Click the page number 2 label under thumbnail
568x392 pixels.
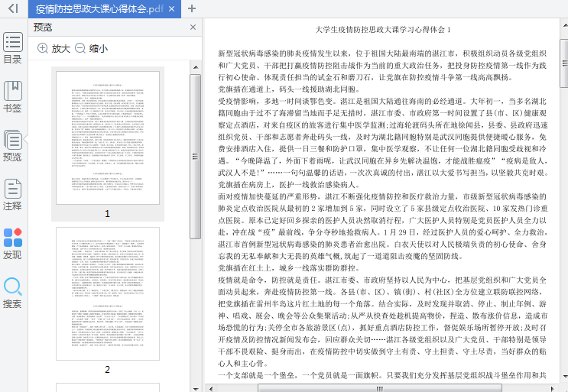107,369
